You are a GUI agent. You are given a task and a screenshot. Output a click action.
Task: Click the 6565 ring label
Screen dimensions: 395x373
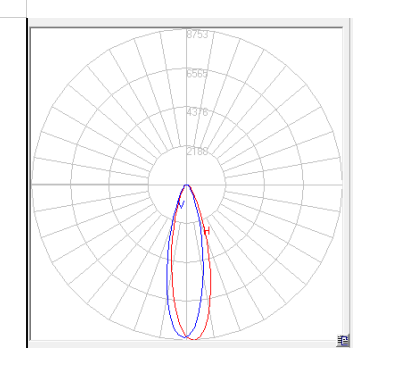pos(197,73)
